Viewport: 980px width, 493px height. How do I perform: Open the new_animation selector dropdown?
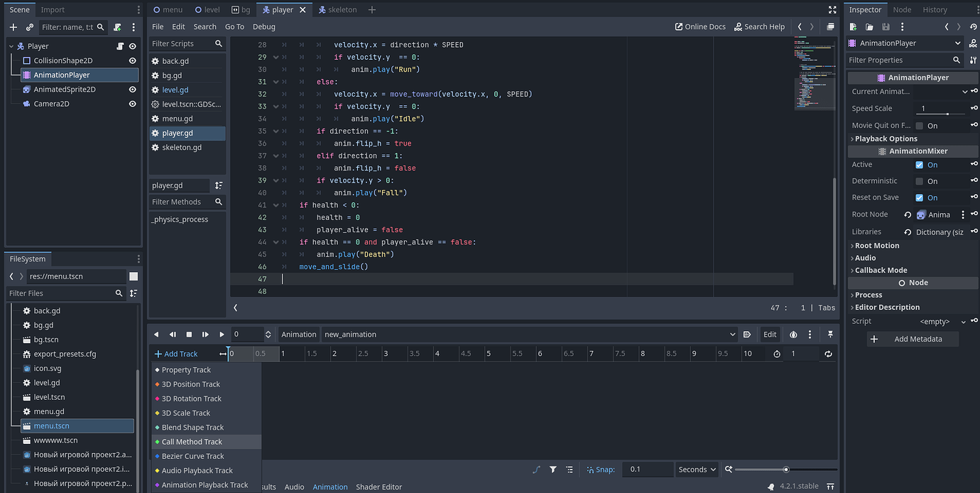[731, 334]
